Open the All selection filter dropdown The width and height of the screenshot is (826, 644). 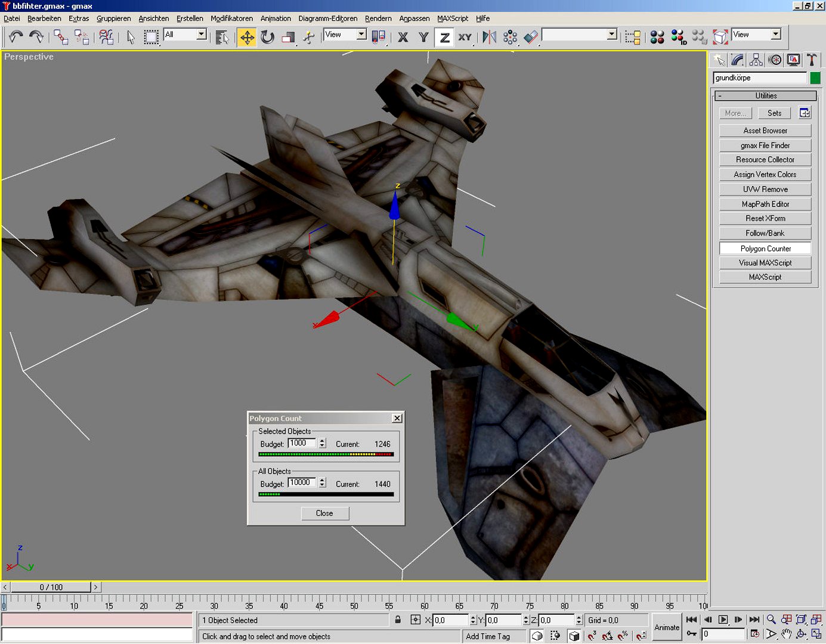(185, 35)
